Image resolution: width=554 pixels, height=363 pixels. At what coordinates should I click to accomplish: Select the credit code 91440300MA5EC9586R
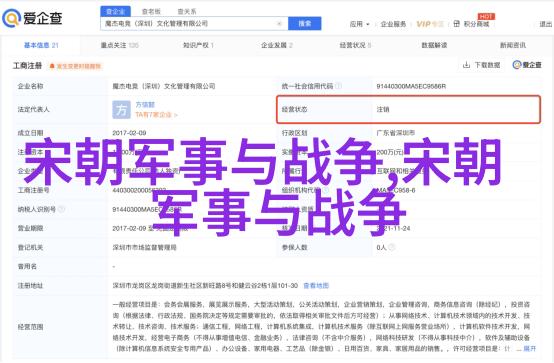click(411, 86)
